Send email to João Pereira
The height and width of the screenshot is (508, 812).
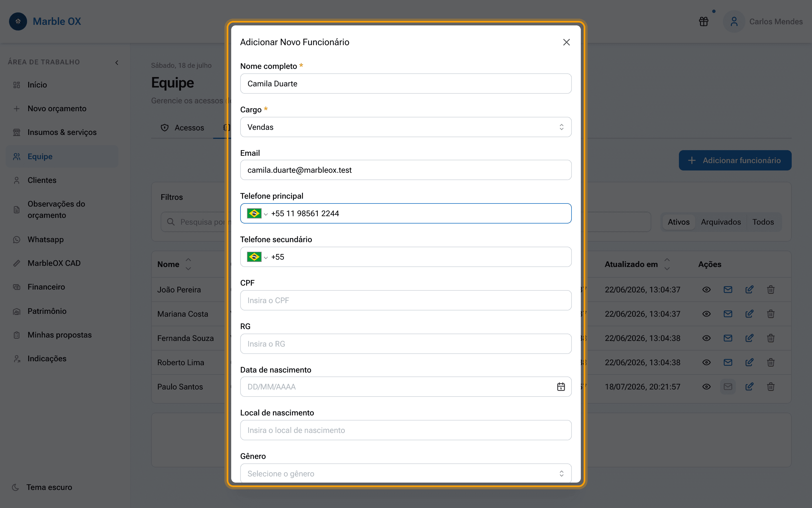tap(728, 290)
